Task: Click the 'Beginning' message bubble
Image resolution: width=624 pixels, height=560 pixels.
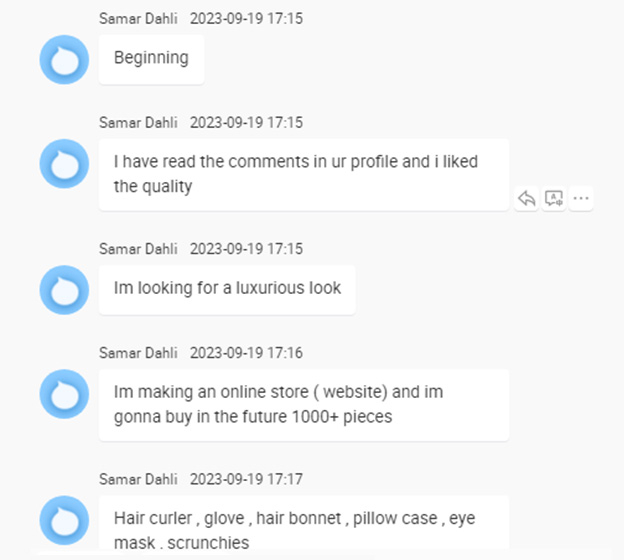Action: click(151, 59)
